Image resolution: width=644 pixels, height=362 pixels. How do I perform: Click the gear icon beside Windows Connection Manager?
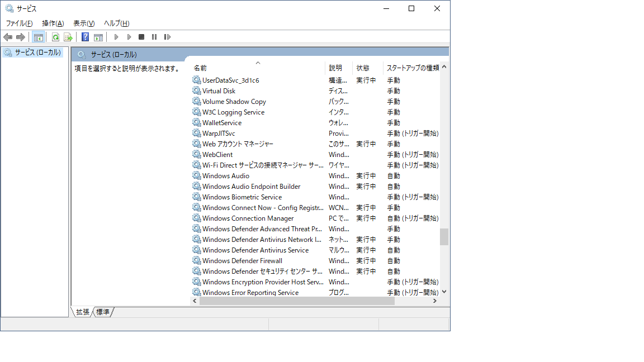(x=197, y=218)
